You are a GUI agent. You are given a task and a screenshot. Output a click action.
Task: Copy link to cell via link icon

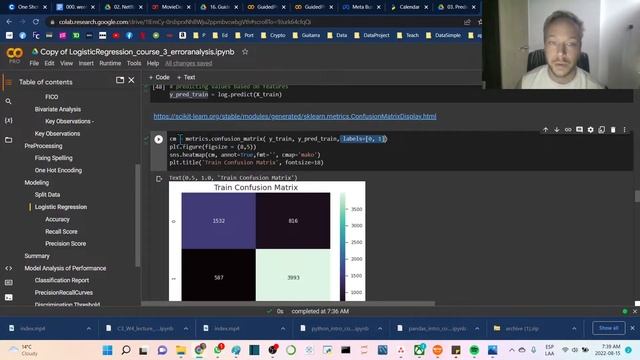coord(568,130)
